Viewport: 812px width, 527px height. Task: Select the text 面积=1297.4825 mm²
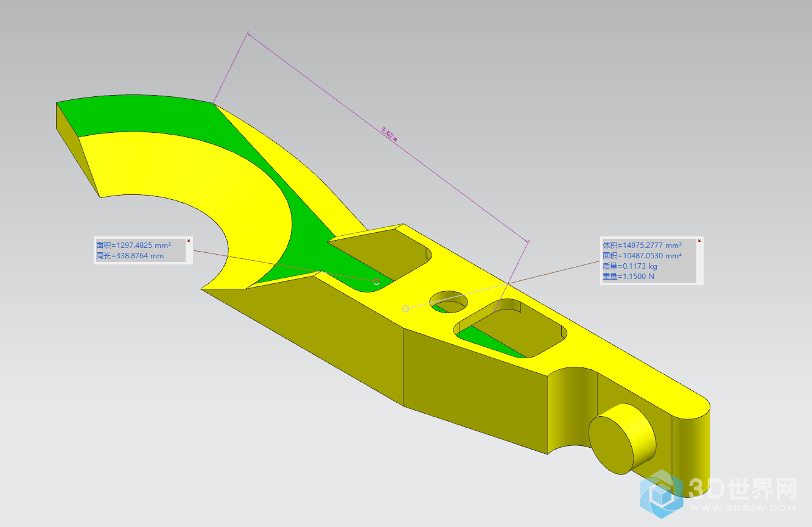tap(133, 245)
